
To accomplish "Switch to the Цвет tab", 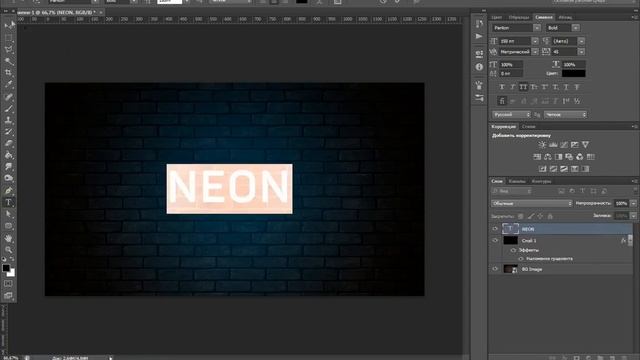I will pos(497,18).
